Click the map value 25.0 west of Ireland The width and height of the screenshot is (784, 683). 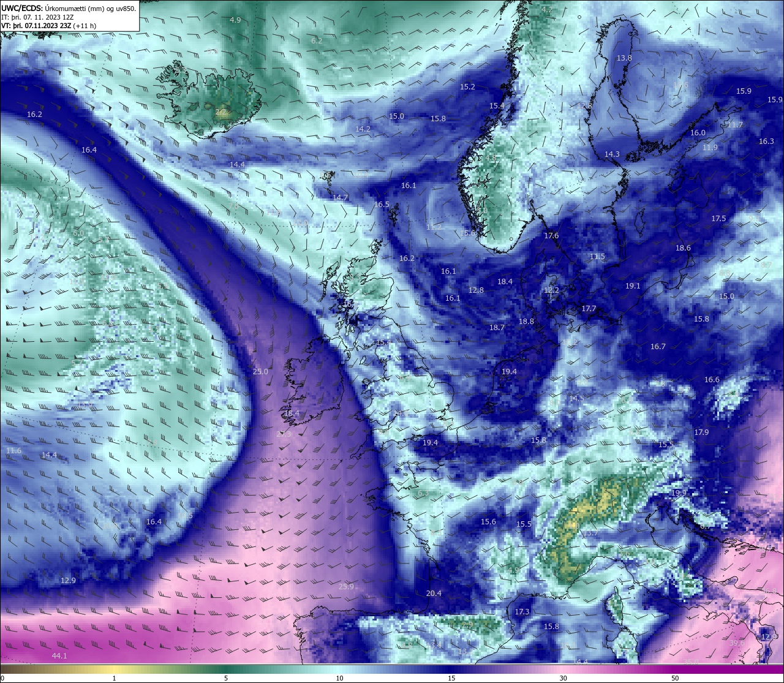pos(260,372)
